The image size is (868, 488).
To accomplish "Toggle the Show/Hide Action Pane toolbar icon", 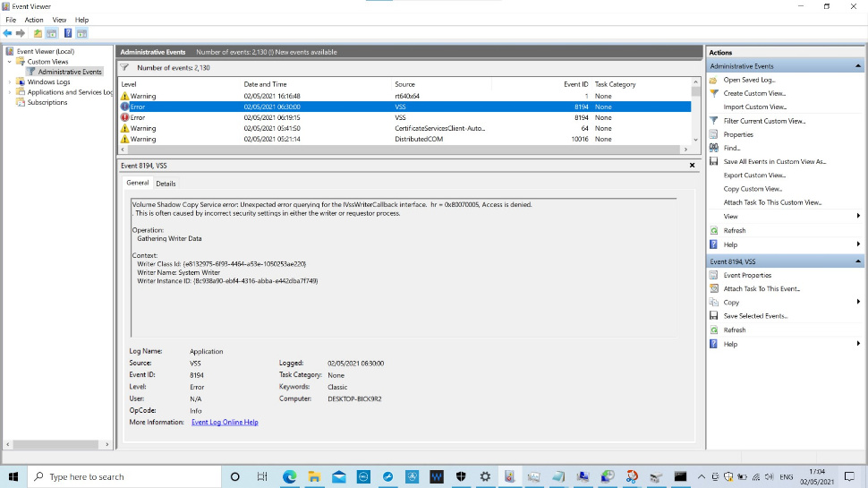I will pyautogui.click(x=82, y=33).
